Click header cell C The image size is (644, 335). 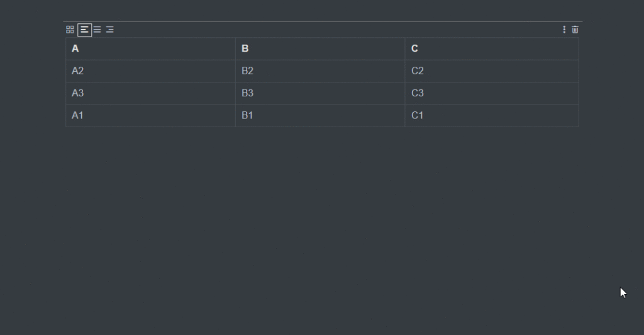[x=492, y=49]
